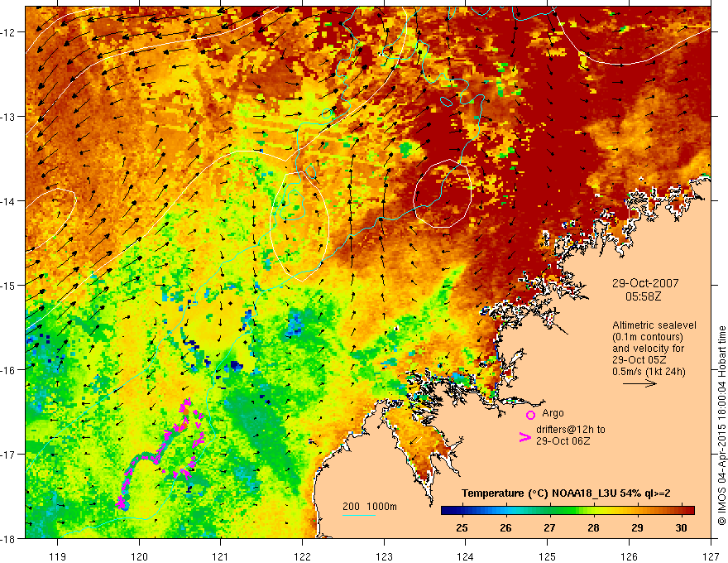
Task: Click the 25 value on temperature scale
Action: (x=462, y=528)
